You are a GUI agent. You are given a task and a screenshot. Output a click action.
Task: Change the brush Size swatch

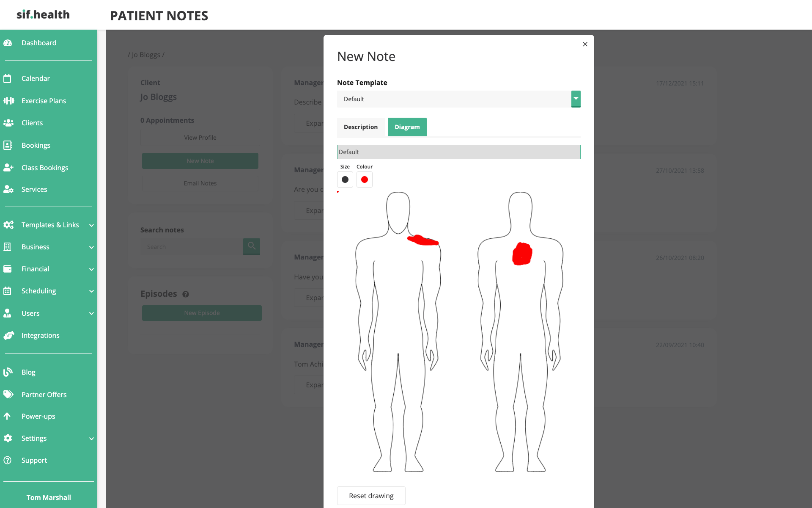pyautogui.click(x=345, y=179)
